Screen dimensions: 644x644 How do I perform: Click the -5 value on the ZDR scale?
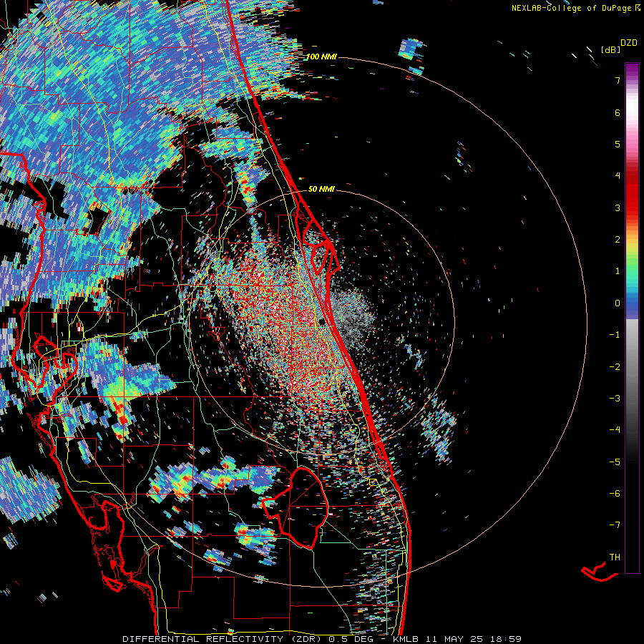click(x=615, y=462)
